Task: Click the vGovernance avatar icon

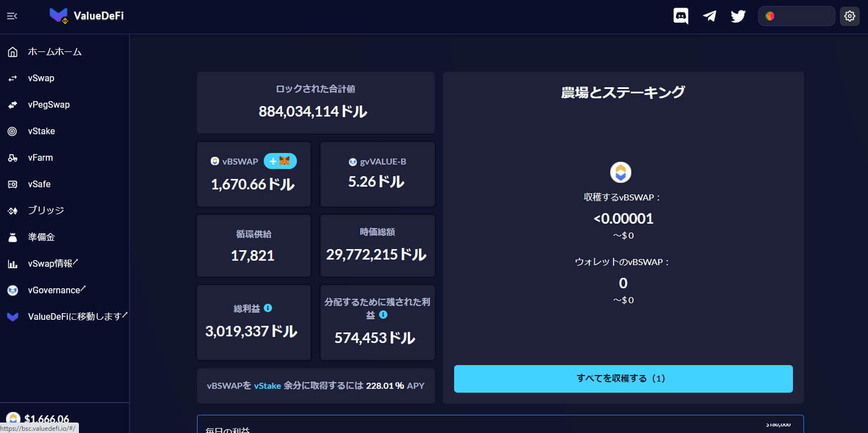Action: [13, 291]
